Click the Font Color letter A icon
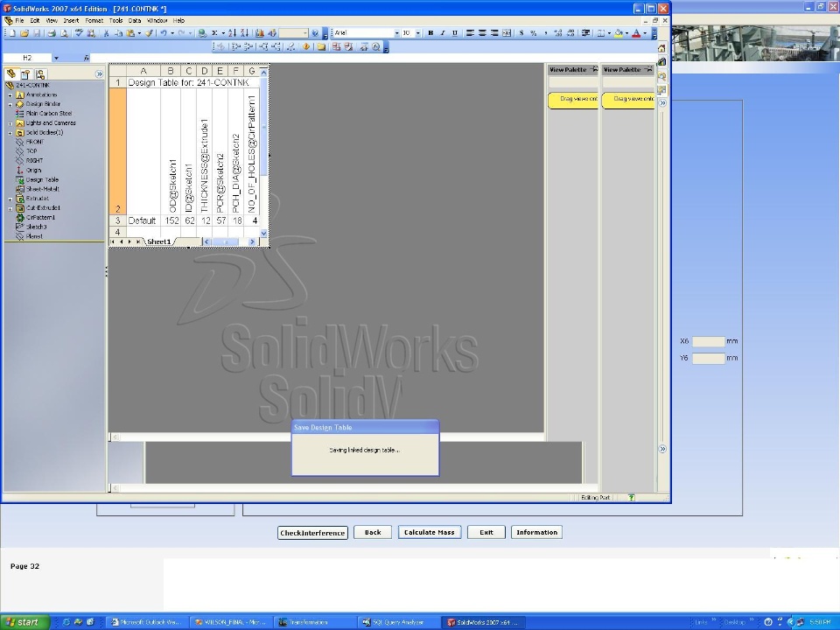Viewport: 840px width, 630px height. [x=636, y=33]
